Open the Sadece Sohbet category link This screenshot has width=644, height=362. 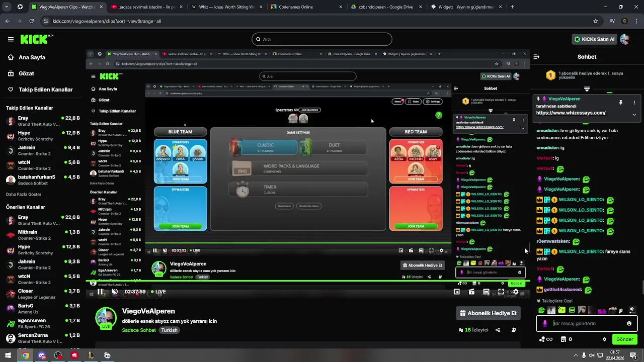[x=139, y=330]
